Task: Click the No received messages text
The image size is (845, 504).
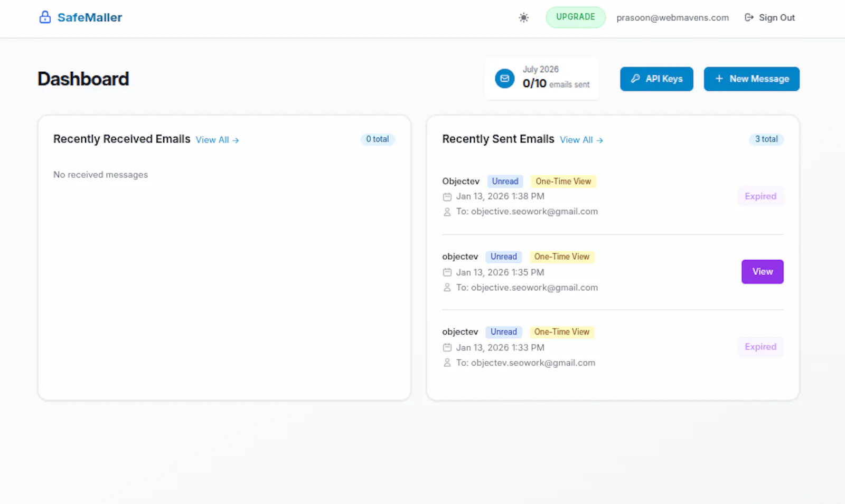Action: 100,175
